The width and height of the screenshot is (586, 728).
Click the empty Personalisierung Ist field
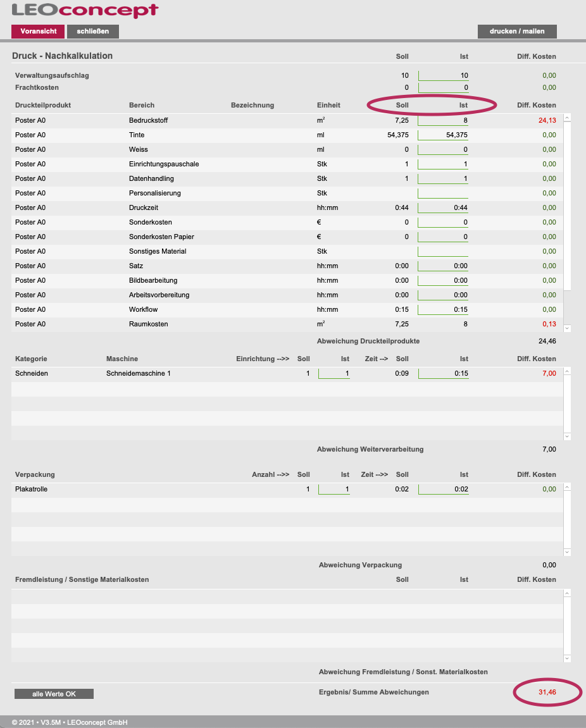pos(443,193)
